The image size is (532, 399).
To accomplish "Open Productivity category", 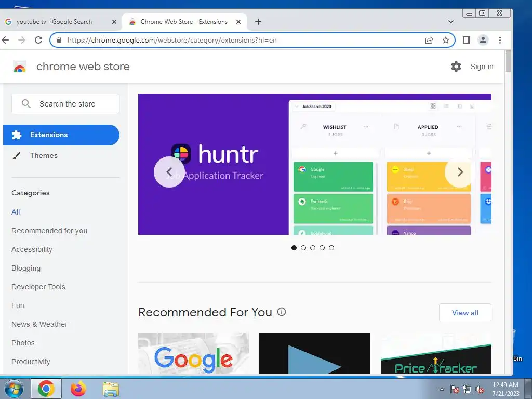I will click(31, 362).
